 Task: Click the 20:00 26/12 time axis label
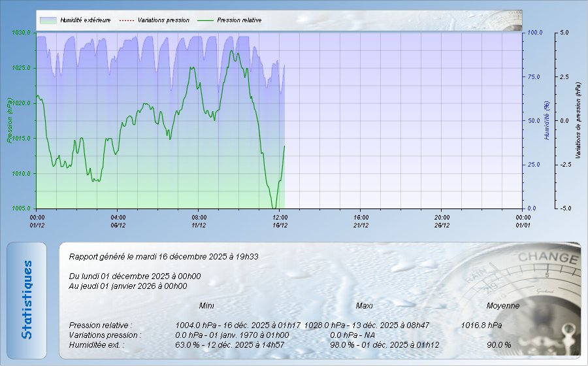coord(442,221)
